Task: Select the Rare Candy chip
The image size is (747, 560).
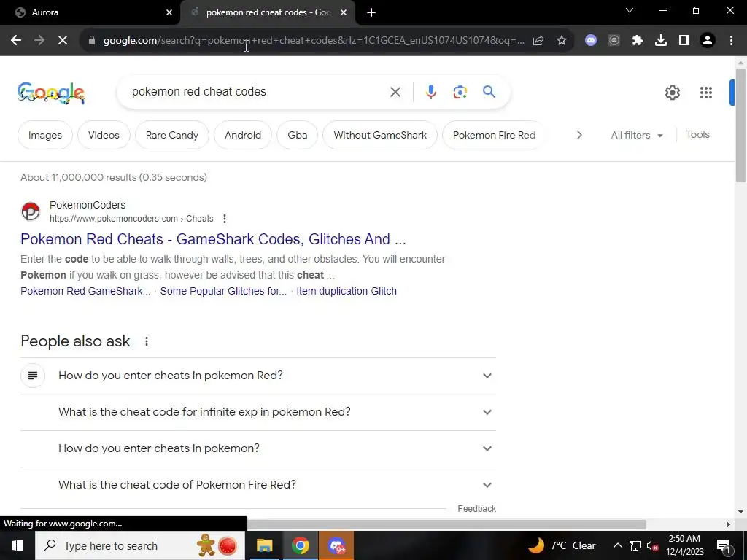Action: [x=172, y=135]
